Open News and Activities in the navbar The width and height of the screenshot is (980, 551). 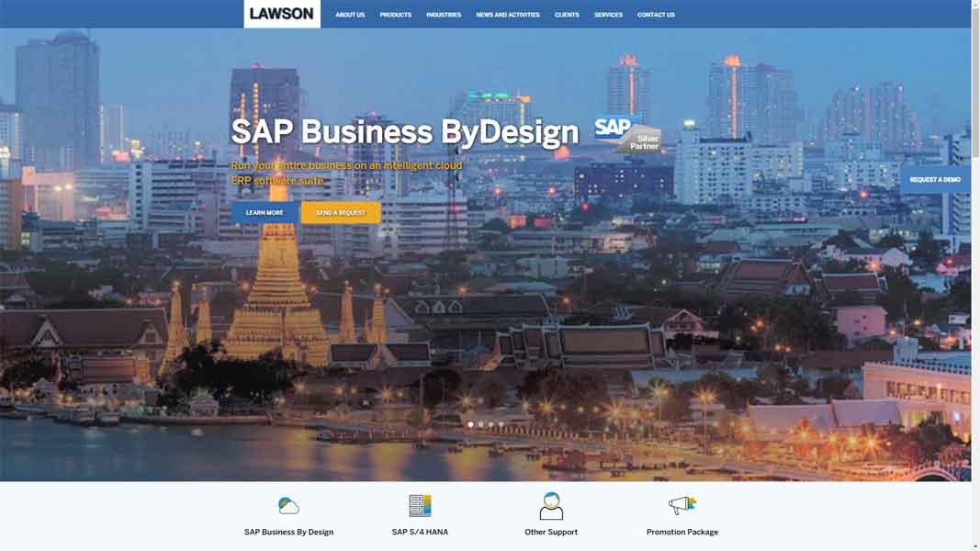(x=508, y=15)
